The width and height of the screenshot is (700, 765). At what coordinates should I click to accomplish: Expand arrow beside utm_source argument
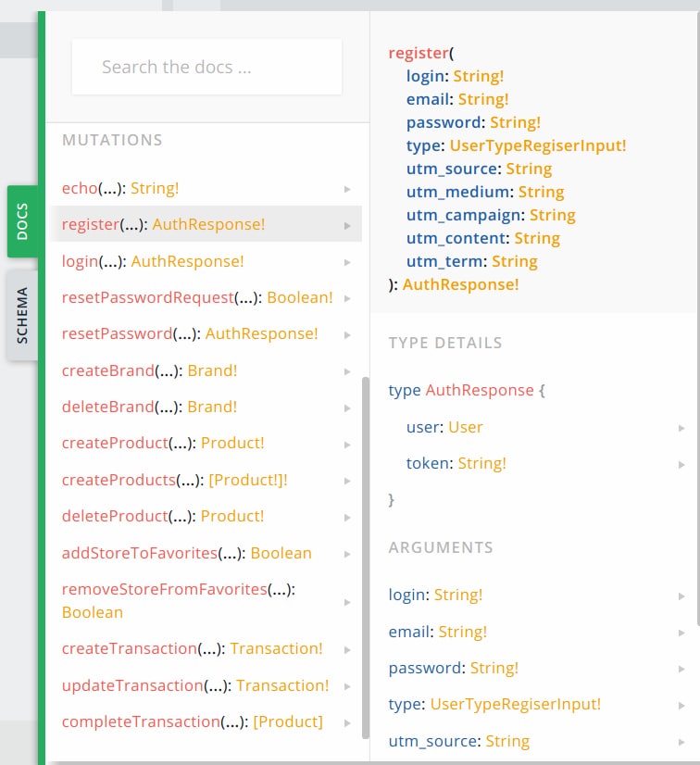[x=681, y=743]
